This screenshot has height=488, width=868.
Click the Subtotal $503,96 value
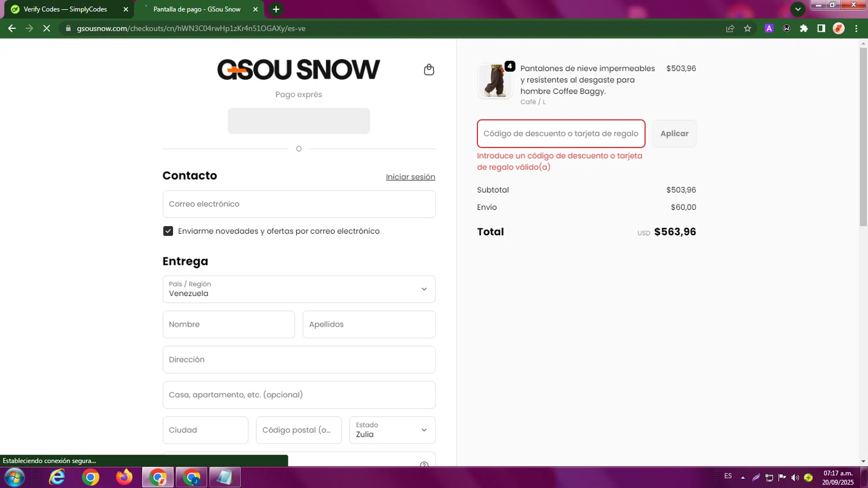(681, 190)
